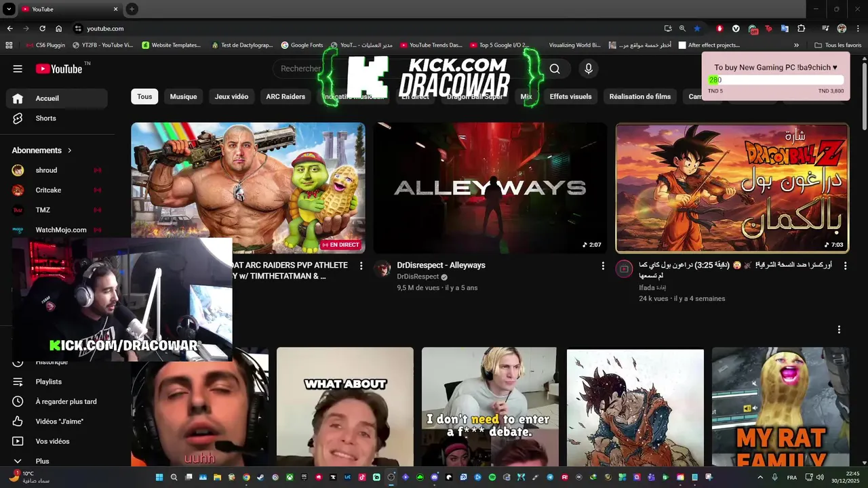Open the YouTube guide hamburger menu
The width and height of the screenshot is (868, 488).
[x=18, y=68]
